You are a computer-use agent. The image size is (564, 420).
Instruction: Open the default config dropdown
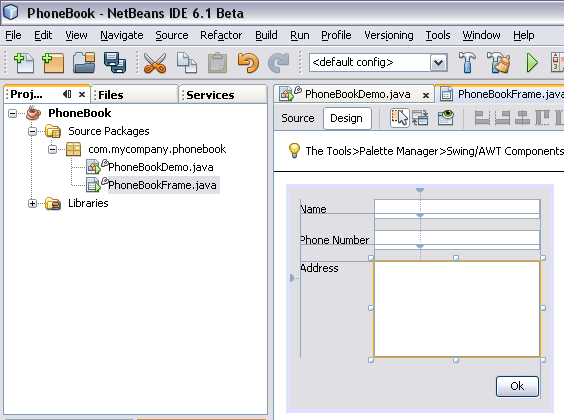tap(438, 63)
